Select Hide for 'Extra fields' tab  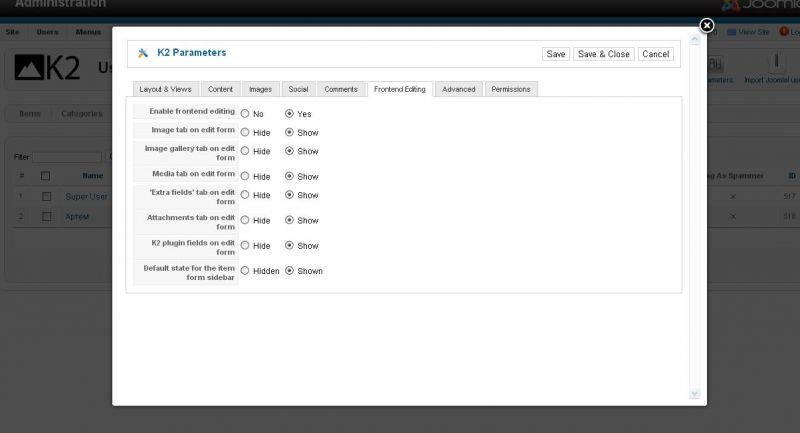click(245, 195)
